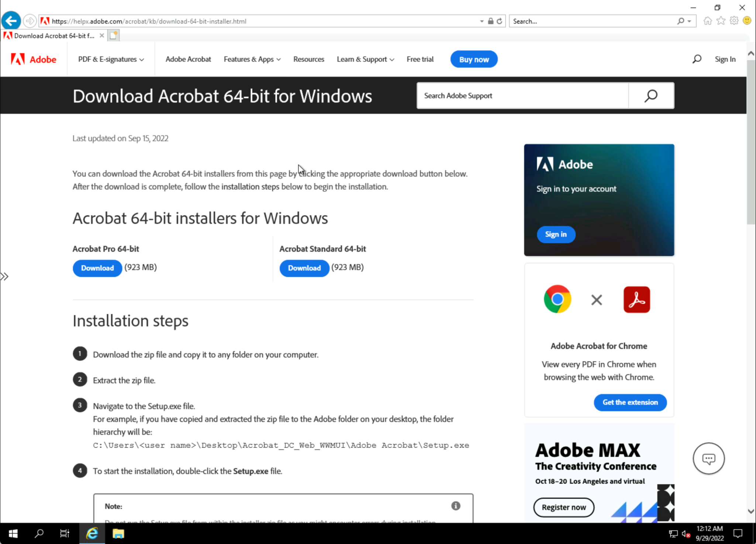Open browser settings gear icon
This screenshot has height=544, width=756.
coord(734,21)
